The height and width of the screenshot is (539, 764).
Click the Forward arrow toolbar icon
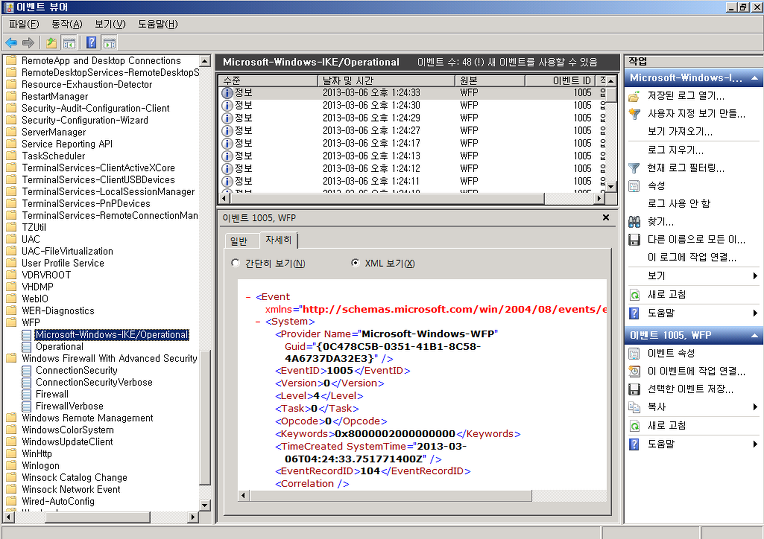point(28,43)
